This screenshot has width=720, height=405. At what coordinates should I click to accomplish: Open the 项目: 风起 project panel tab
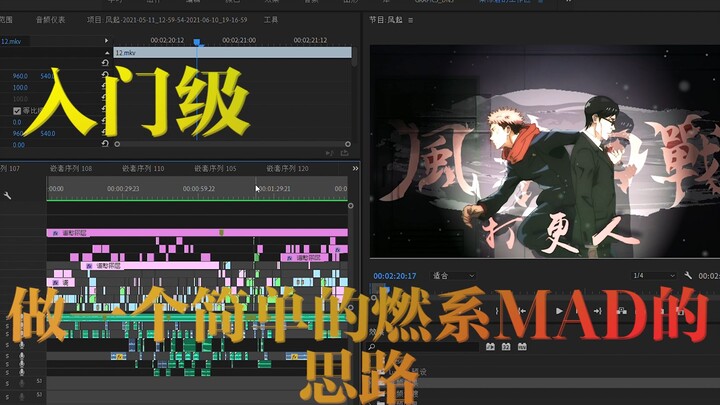pyautogui.click(x=167, y=20)
